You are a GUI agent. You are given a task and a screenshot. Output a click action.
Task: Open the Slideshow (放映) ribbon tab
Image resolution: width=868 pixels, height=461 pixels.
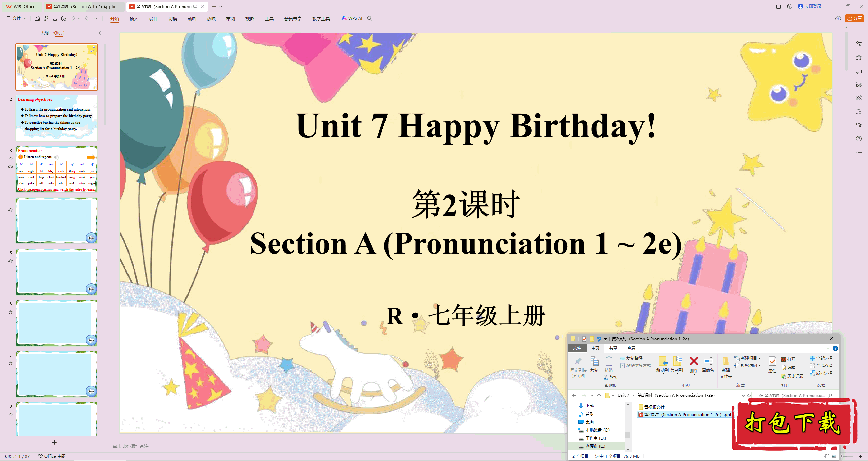(x=211, y=19)
